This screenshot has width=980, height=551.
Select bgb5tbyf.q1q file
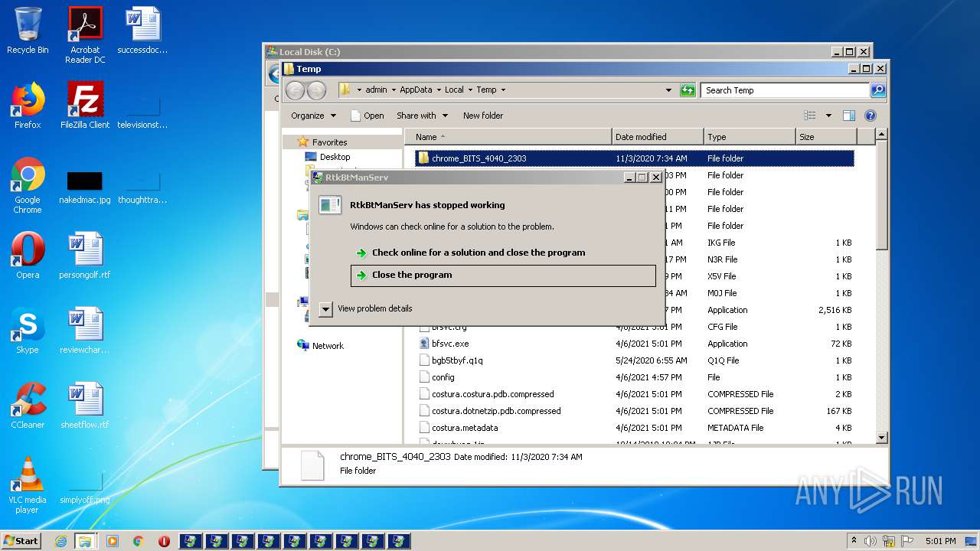tap(634, 360)
